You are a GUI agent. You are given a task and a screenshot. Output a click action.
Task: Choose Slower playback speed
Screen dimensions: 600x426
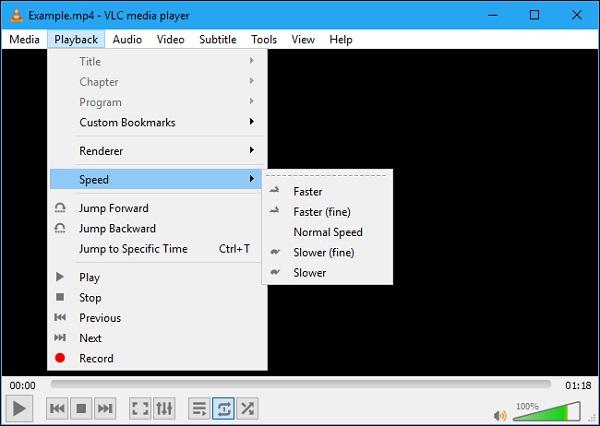(x=327, y=273)
